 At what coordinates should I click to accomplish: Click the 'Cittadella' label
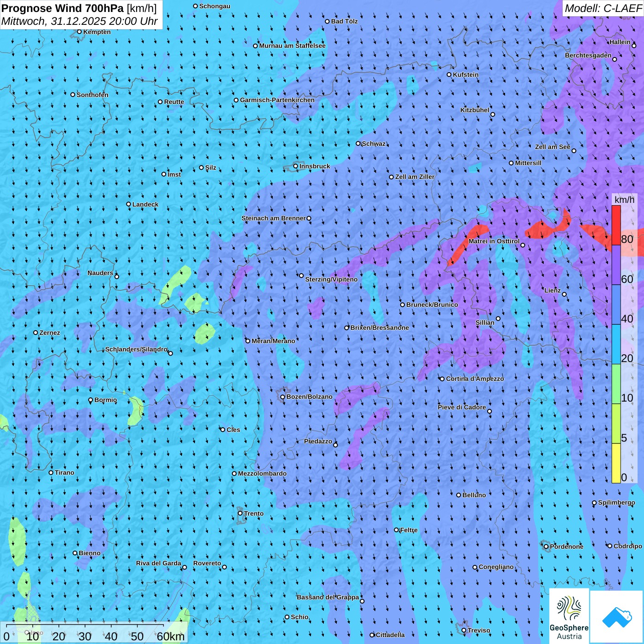tap(390, 635)
